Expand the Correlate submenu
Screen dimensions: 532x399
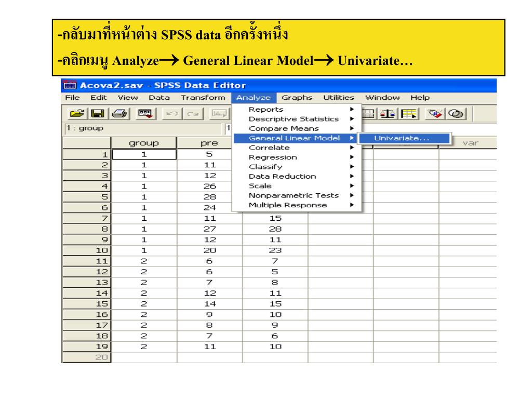click(x=297, y=148)
